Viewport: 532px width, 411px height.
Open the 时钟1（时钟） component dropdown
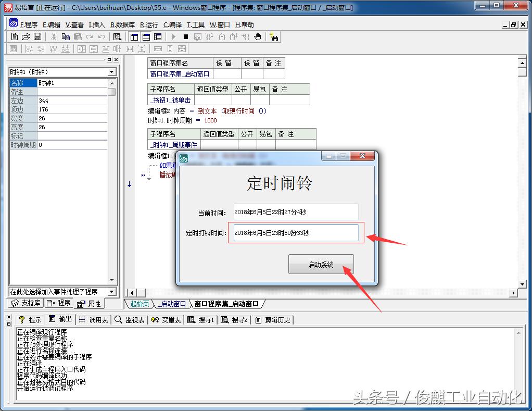pyautogui.click(x=111, y=71)
